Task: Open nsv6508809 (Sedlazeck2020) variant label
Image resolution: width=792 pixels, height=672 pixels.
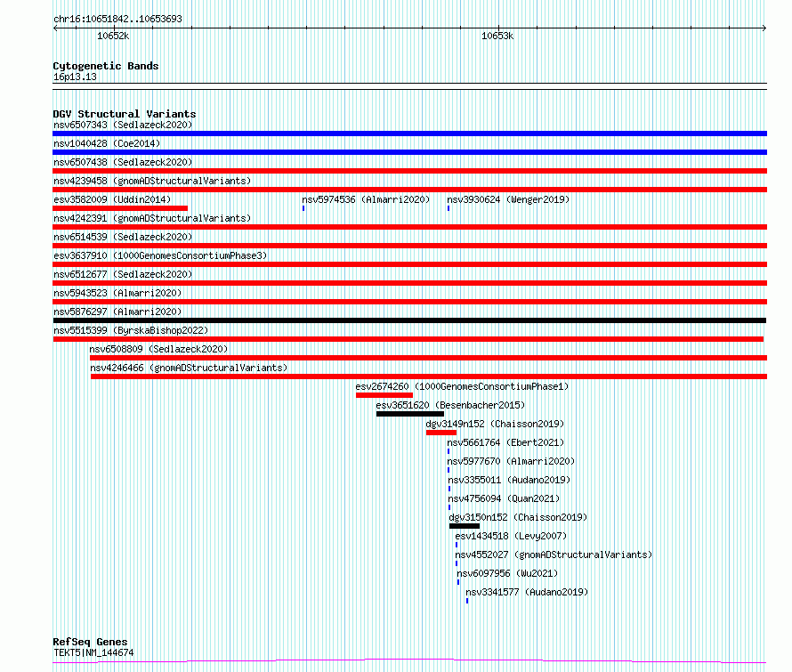Action: point(158,349)
